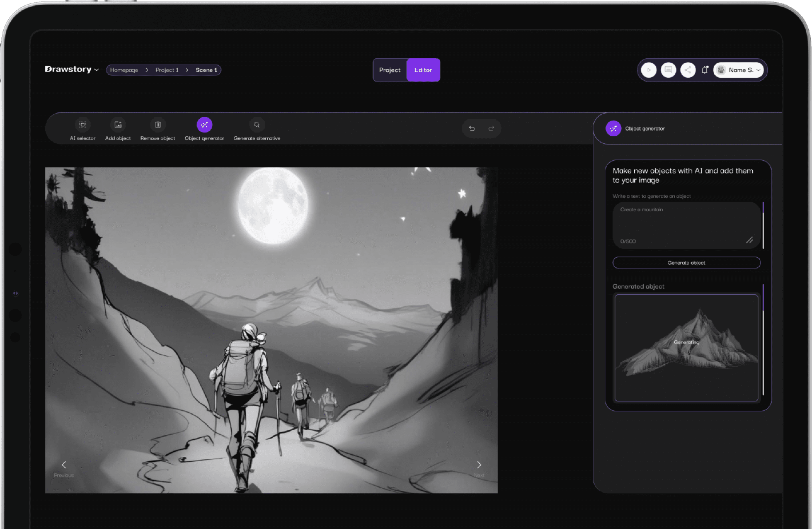This screenshot has width=812, height=529.
Task: Redo the last undone edit
Action: coord(491,129)
